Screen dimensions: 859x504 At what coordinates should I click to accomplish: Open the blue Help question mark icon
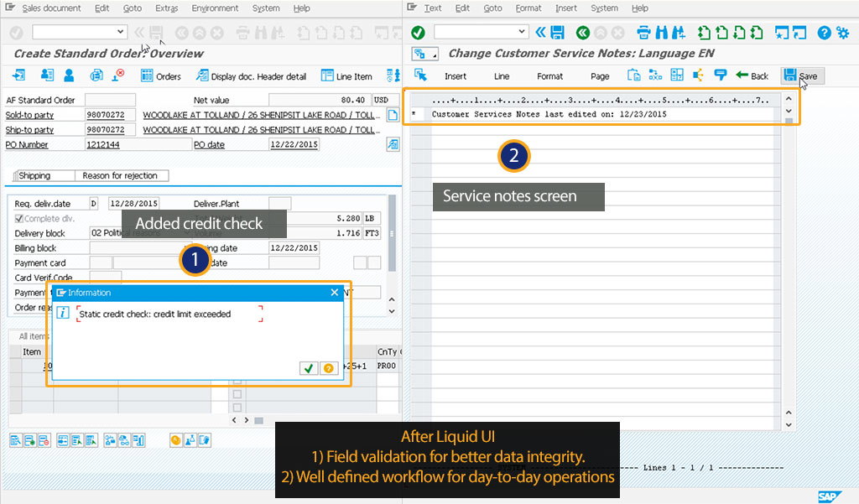823,33
